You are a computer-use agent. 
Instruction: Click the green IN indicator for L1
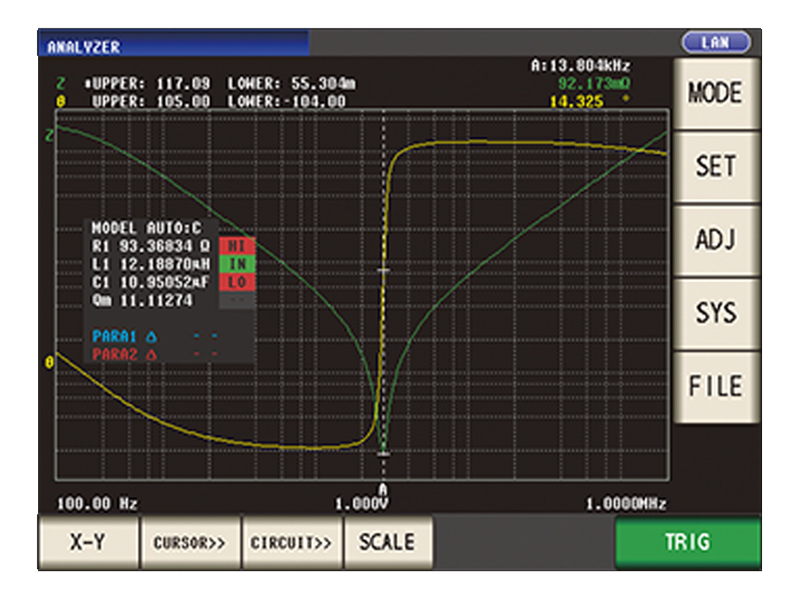pyautogui.click(x=237, y=264)
